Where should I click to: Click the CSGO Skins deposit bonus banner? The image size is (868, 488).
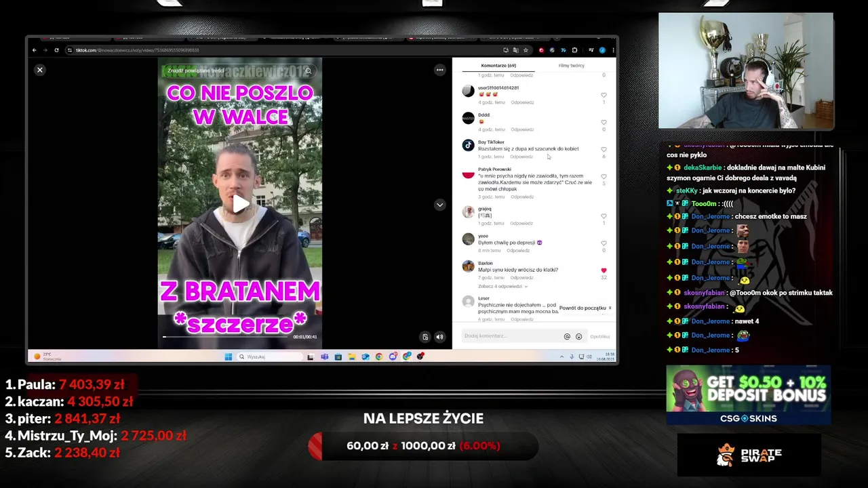[749, 395]
